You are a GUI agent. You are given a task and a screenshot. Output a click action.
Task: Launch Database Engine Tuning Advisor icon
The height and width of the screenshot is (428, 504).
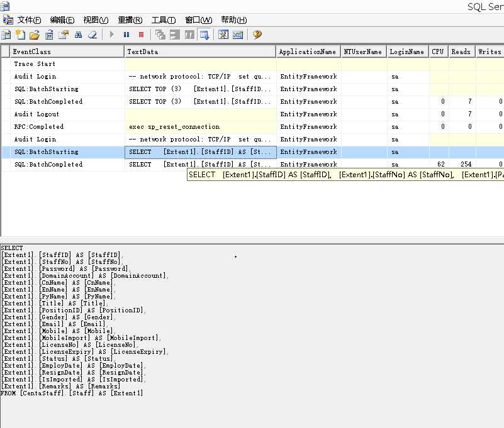pos(223,35)
